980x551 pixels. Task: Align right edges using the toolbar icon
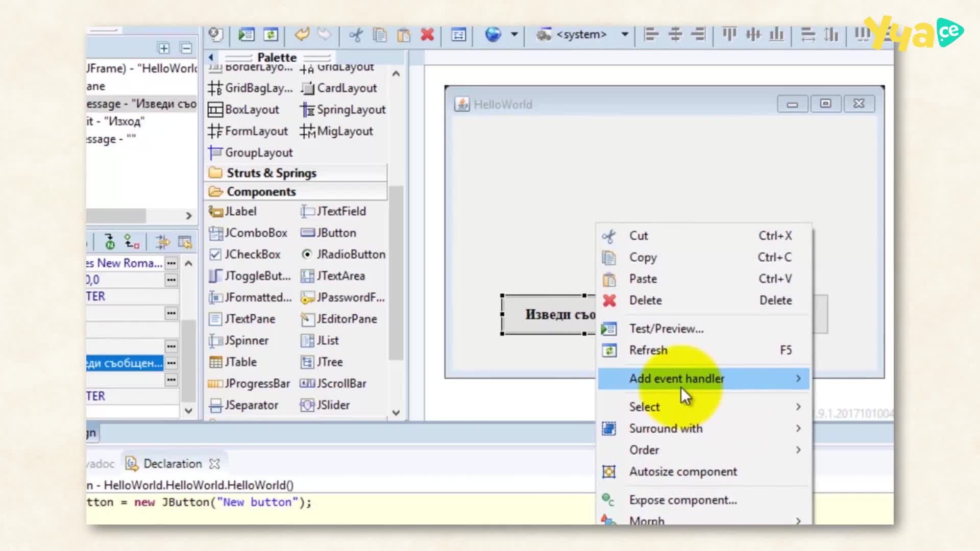click(698, 35)
